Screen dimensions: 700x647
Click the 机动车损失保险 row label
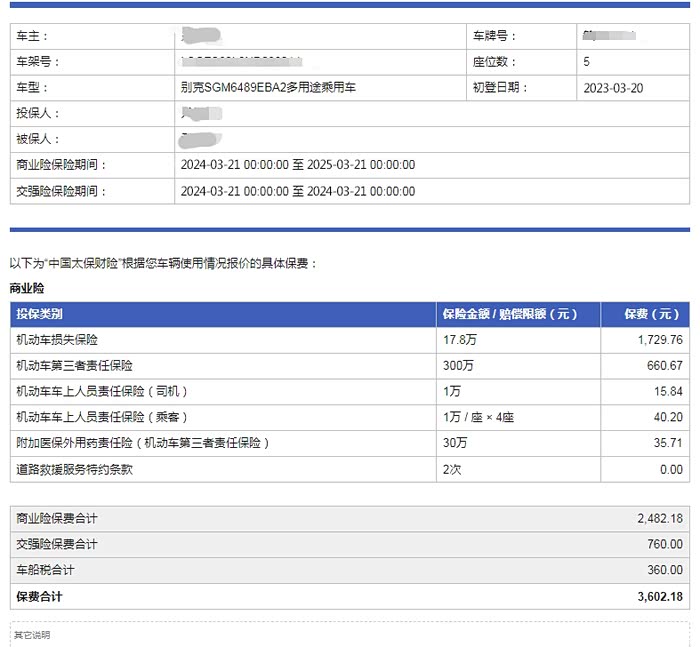coord(57,340)
